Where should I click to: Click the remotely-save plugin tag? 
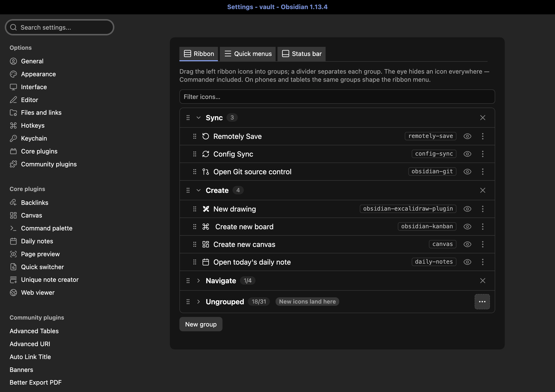click(x=431, y=136)
